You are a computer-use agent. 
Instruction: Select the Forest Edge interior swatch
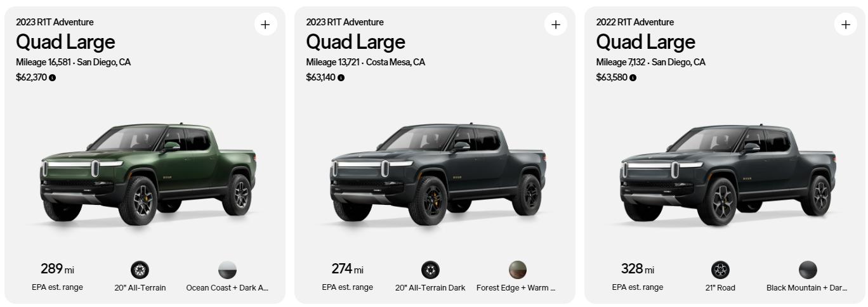pos(518,270)
